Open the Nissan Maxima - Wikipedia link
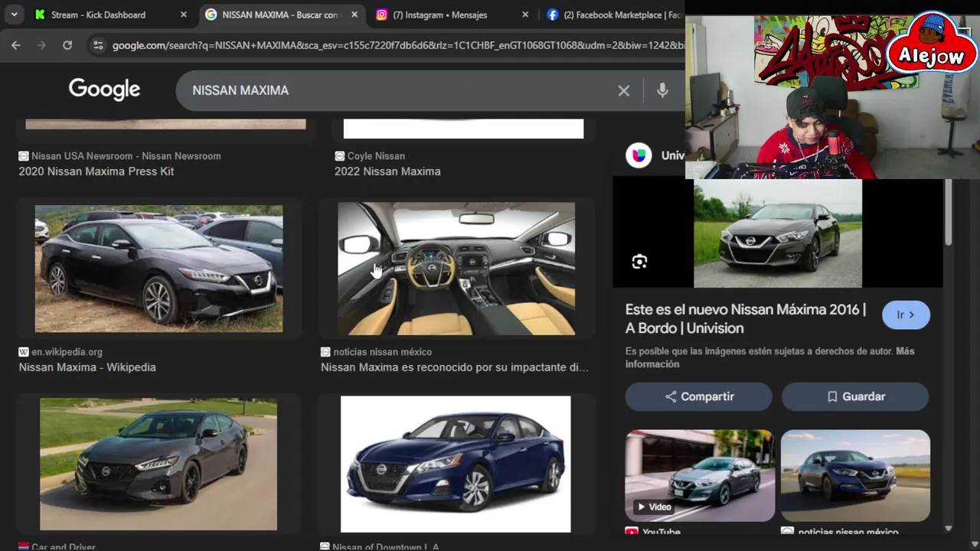The height and width of the screenshot is (551, 980). pos(87,367)
